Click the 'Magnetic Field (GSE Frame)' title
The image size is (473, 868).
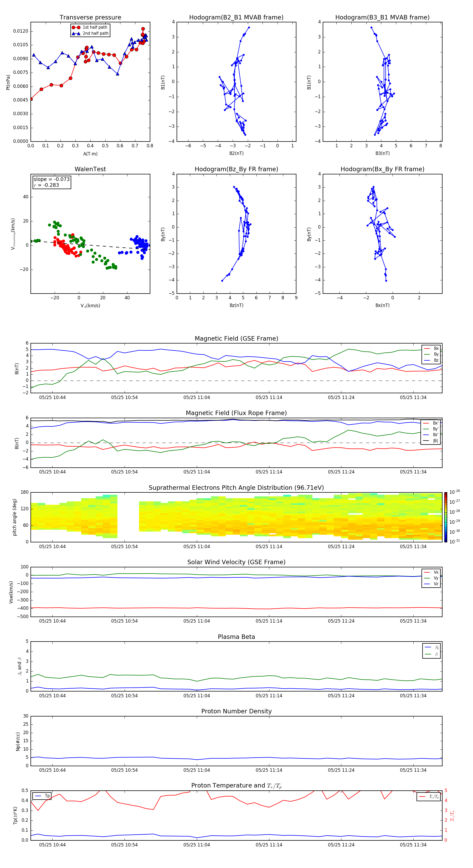tap(236, 339)
